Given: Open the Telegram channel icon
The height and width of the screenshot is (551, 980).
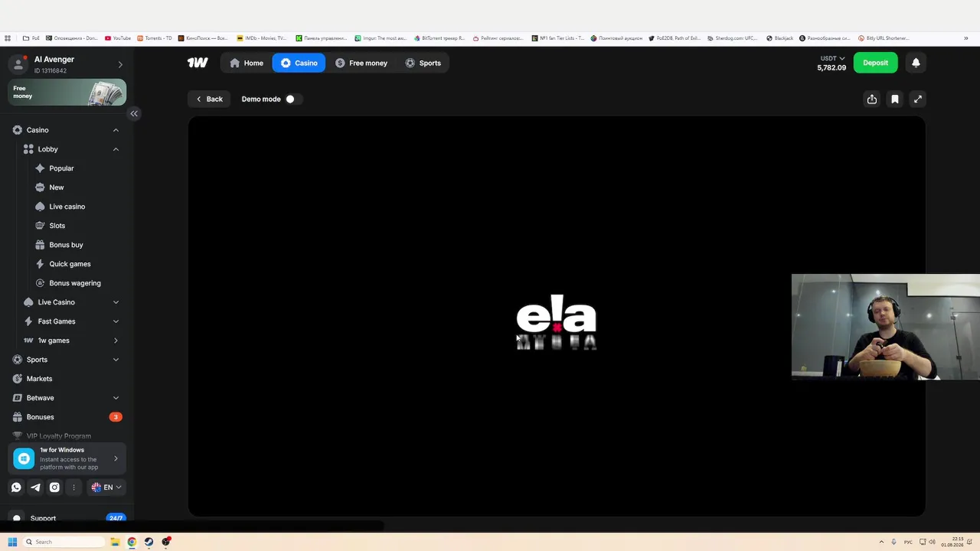Looking at the screenshot, I should pyautogui.click(x=35, y=487).
